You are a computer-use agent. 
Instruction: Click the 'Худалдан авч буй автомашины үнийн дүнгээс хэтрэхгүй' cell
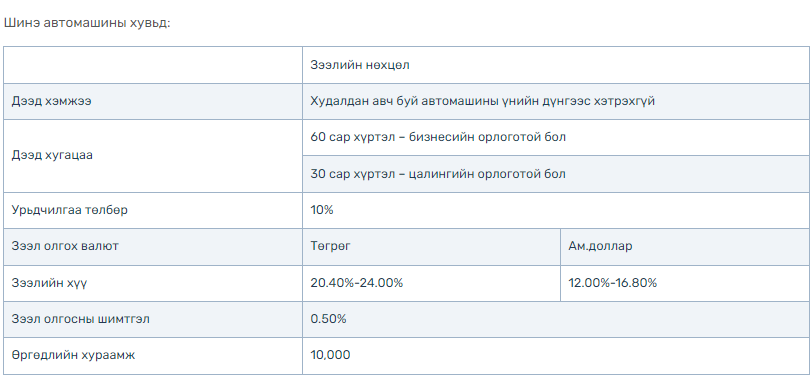pos(556,101)
